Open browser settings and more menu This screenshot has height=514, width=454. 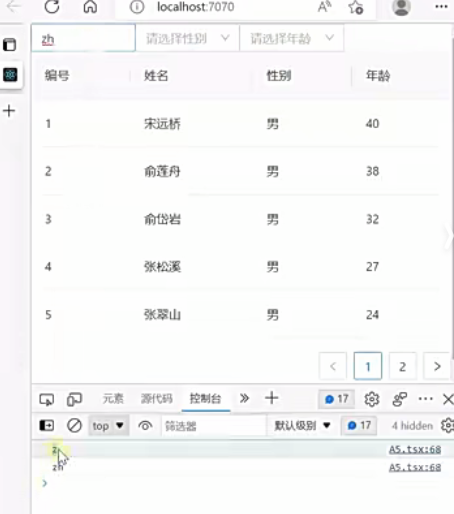click(x=441, y=7)
